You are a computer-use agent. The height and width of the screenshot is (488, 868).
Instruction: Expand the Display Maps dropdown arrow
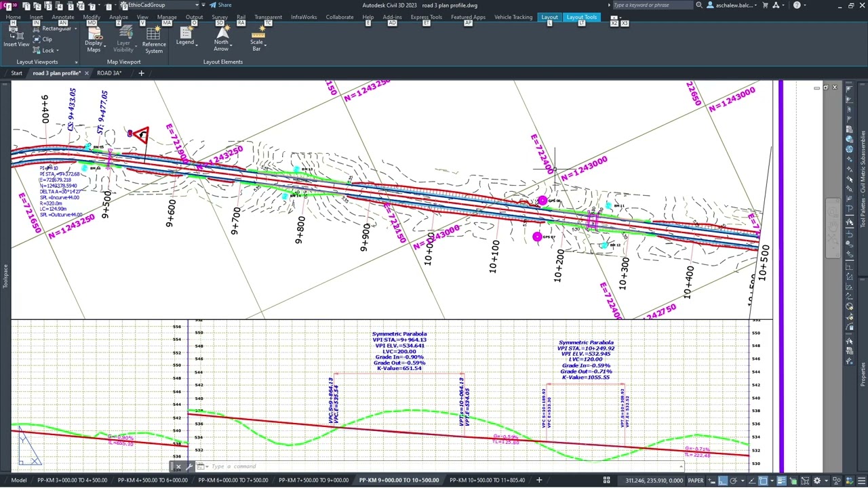click(x=104, y=45)
